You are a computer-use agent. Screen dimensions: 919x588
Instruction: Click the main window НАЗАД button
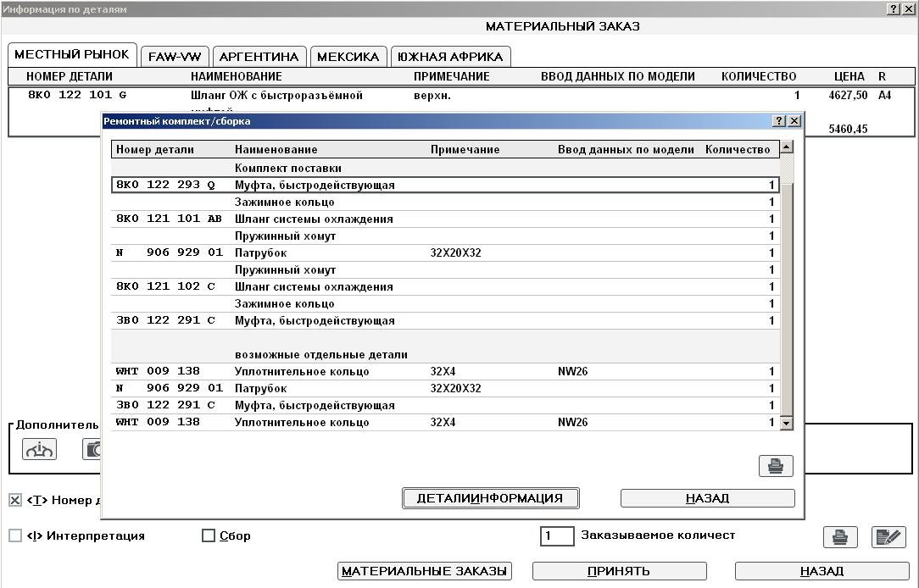(x=822, y=571)
